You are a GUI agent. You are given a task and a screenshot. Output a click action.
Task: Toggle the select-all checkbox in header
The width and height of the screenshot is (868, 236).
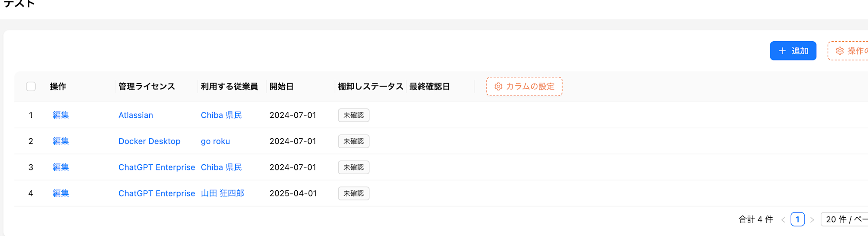(x=31, y=86)
